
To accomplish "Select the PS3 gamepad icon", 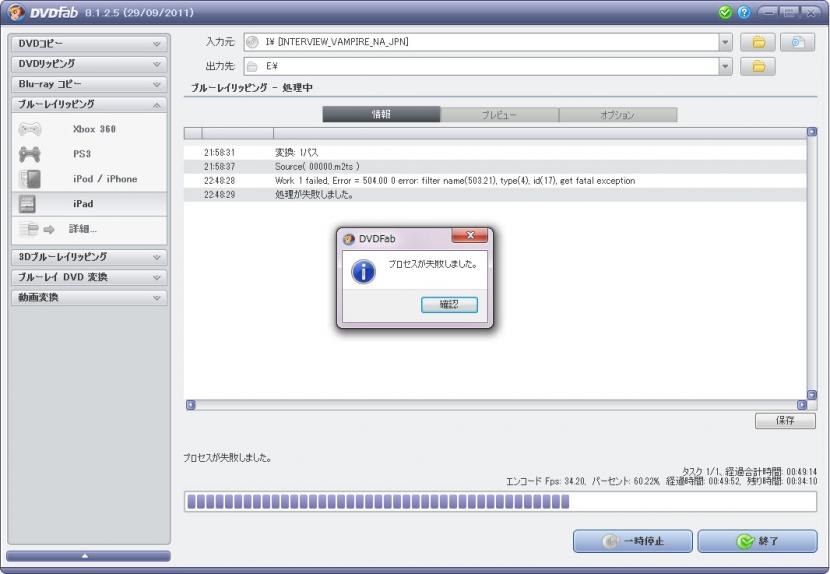I will coord(30,154).
